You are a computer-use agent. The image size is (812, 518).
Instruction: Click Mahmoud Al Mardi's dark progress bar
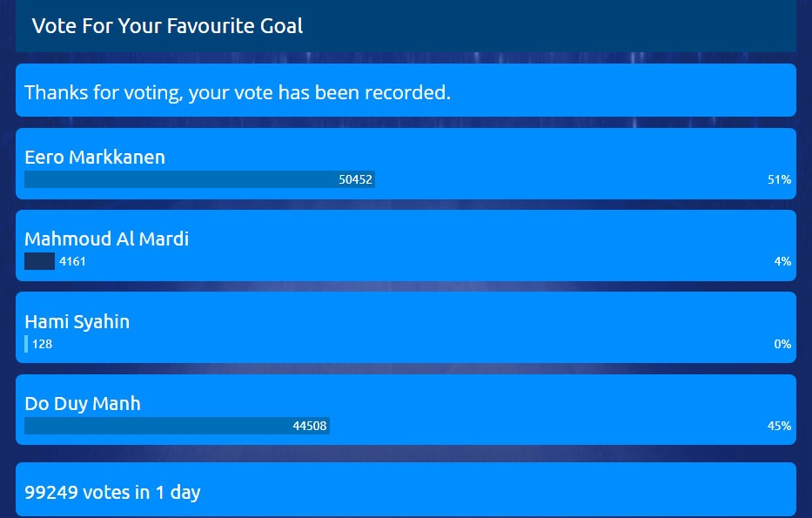pos(39,261)
